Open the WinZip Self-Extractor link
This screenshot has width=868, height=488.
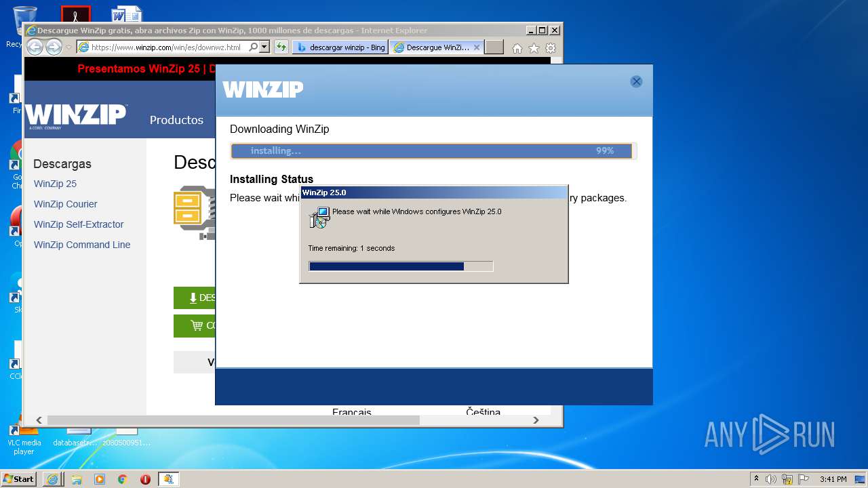[79, 224]
